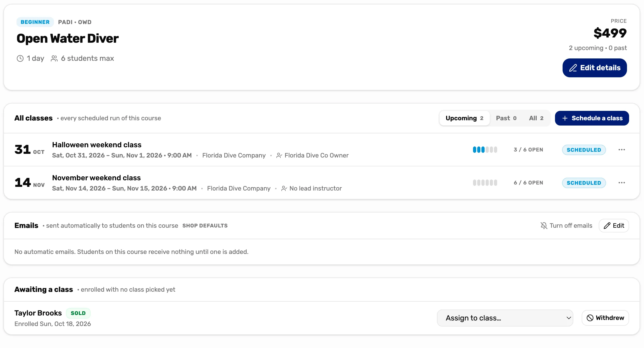Click the muted bell icon for emails
644x348 pixels.
pyautogui.click(x=544, y=226)
